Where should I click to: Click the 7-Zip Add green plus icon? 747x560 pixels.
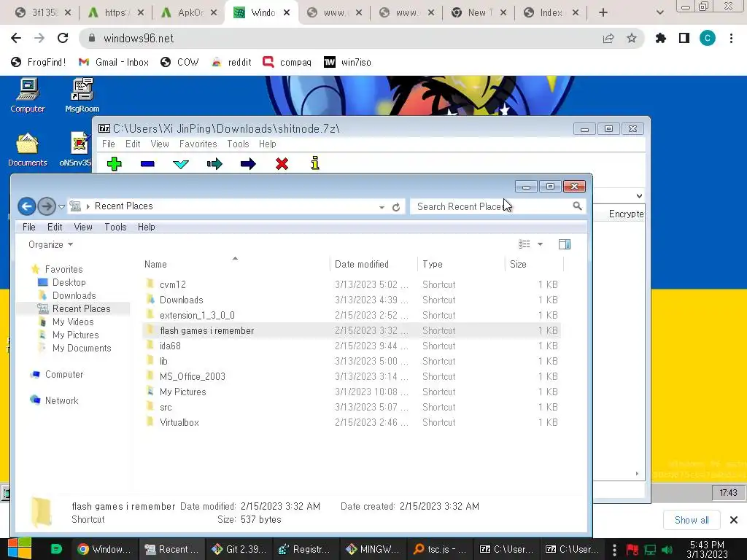point(115,164)
